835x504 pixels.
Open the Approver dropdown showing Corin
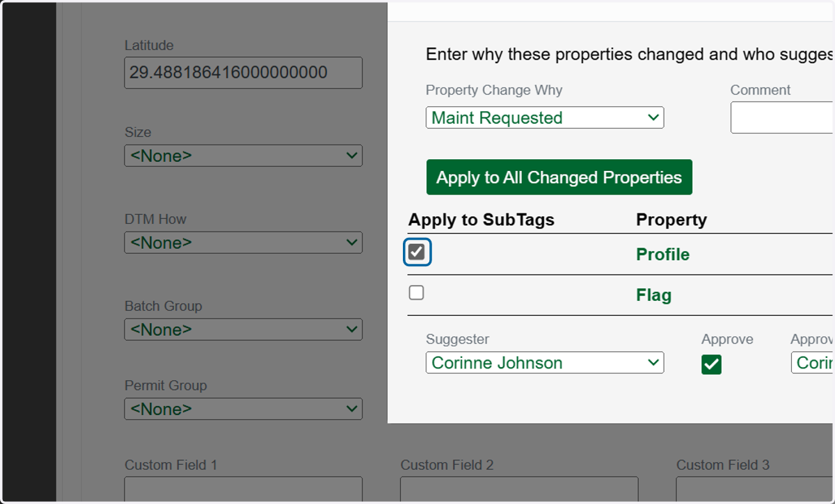pos(813,362)
